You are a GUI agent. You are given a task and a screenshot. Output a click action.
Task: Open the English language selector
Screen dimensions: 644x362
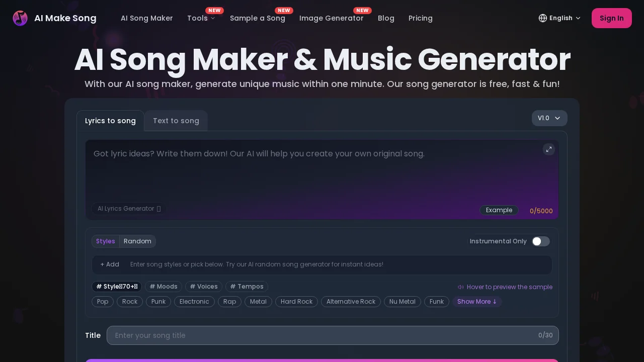[x=559, y=18]
